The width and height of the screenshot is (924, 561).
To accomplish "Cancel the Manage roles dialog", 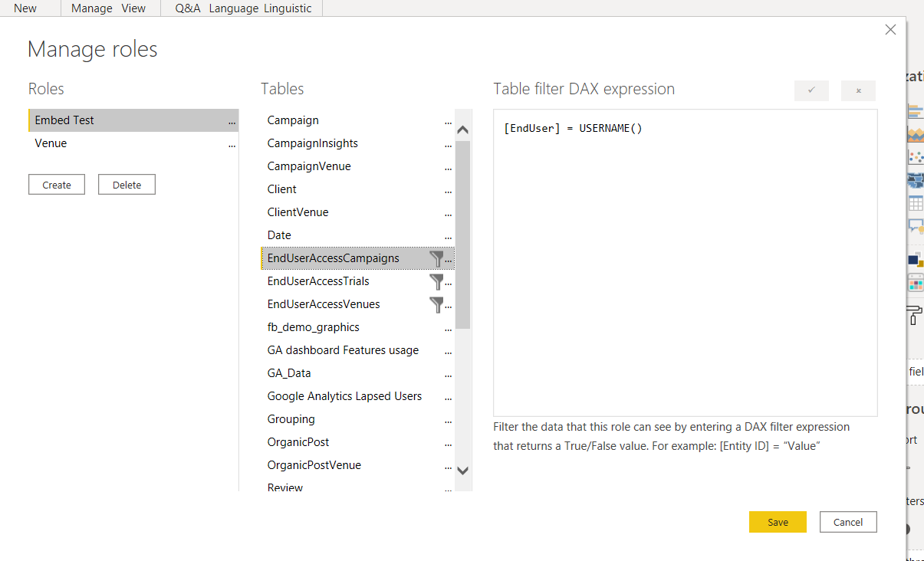I will tap(848, 522).
